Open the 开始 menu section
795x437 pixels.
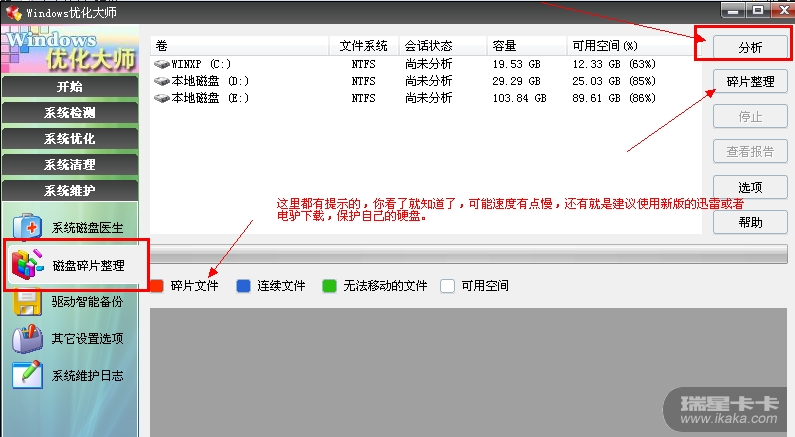70,87
